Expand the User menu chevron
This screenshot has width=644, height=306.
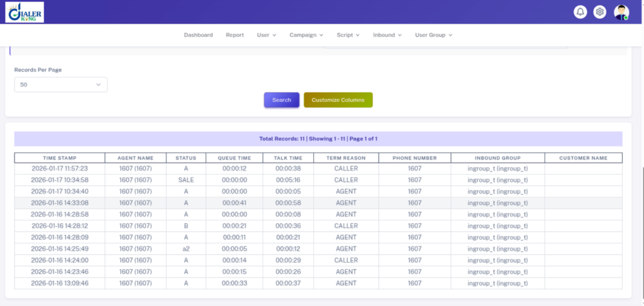pos(274,35)
